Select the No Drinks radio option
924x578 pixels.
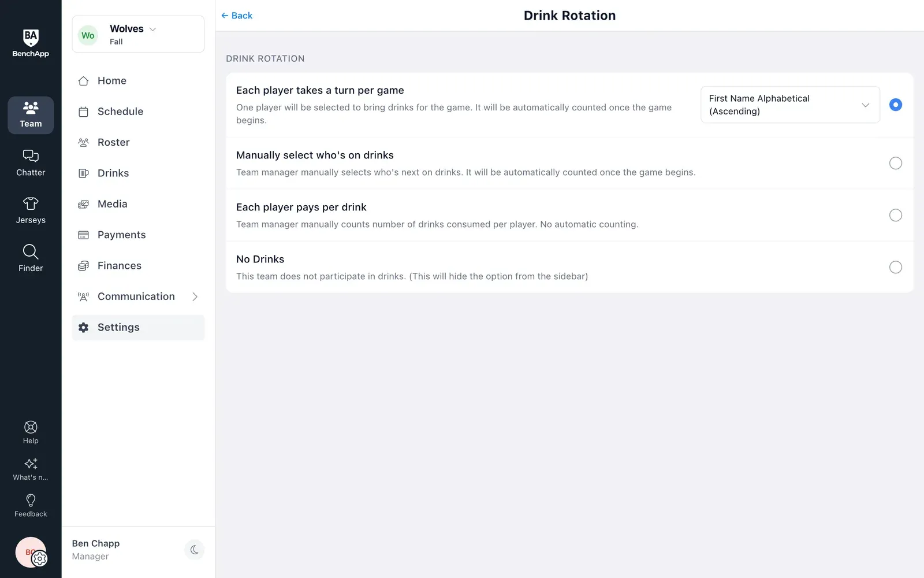point(895,267)
